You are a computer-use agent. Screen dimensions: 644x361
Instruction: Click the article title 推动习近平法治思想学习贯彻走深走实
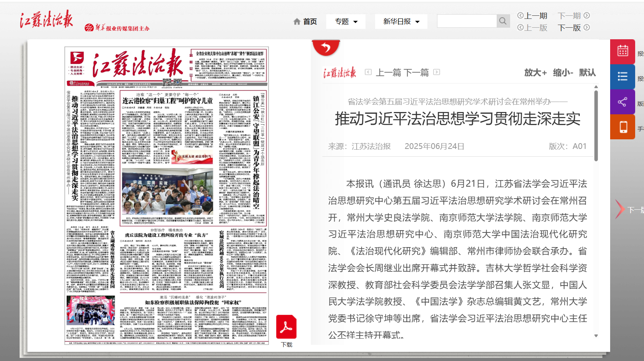click(457, 119)
